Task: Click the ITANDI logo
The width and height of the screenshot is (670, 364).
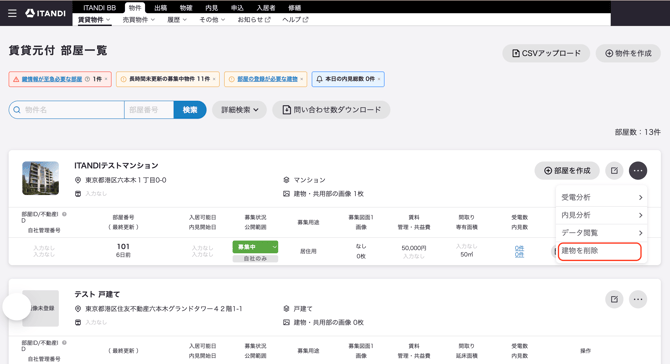Action: click(x=45, y=13)
